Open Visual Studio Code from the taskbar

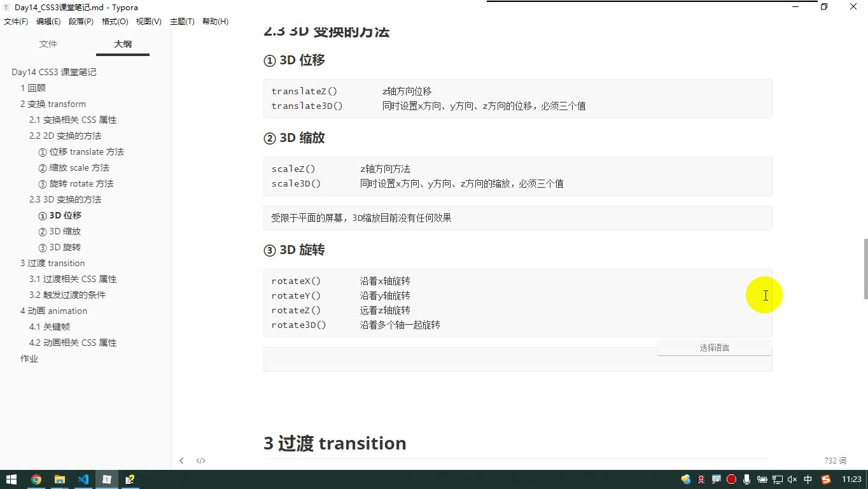(x=83, y=479)
